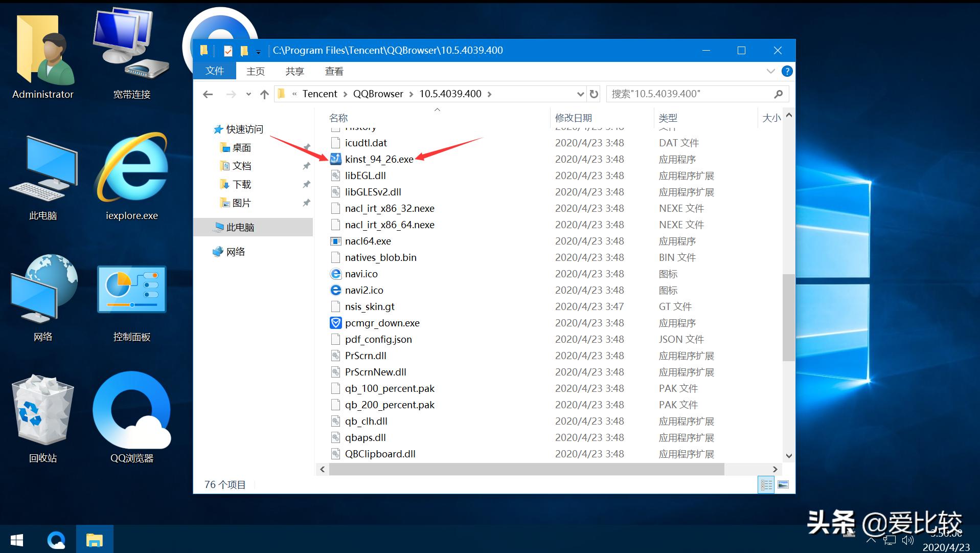Screen dimensions: 980x553
Task: Select the 网络 desktop icon
Action: click(43, 289)
